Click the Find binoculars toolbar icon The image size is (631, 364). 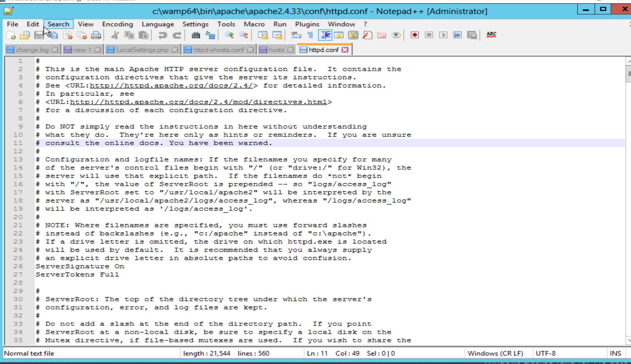click(x=196, y=35)
